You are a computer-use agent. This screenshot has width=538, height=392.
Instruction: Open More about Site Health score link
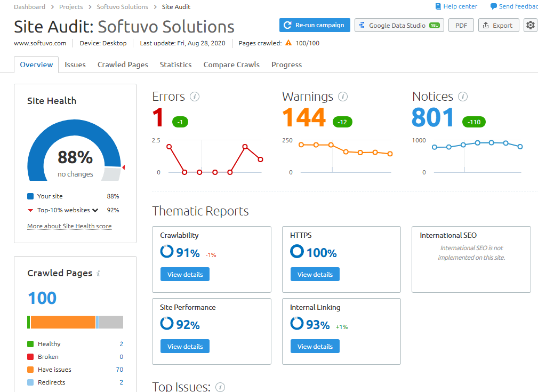(x=69, y=226)
